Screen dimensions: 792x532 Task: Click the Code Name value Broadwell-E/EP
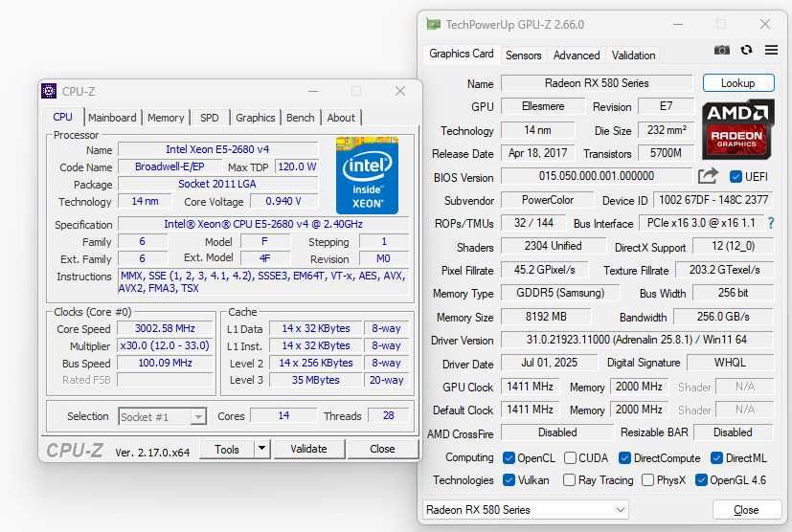[x=170, y=166]
